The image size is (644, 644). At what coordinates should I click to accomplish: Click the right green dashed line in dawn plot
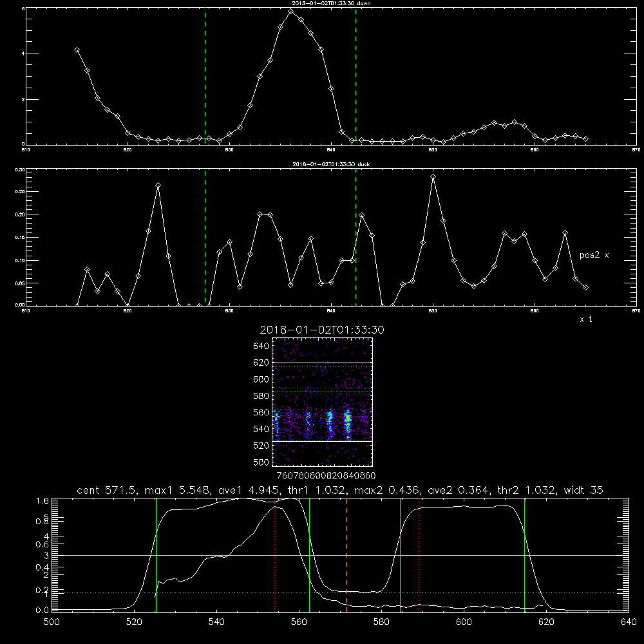pyautogui.click(x=355, y=76)
